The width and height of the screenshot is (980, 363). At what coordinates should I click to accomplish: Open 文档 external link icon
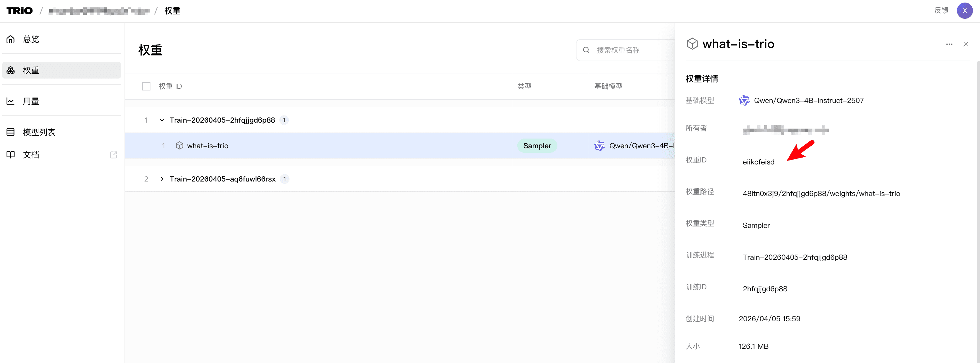[x=113, y=155]
